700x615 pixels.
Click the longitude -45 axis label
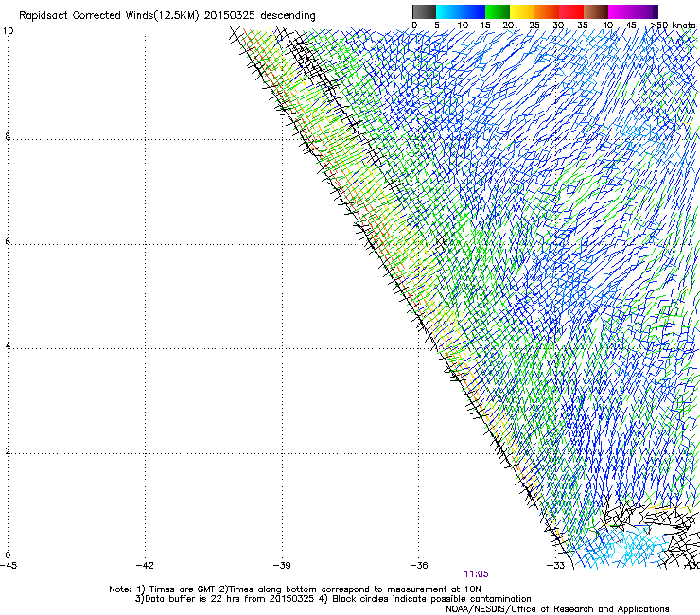pyautogui.click(x=9, y=565)
